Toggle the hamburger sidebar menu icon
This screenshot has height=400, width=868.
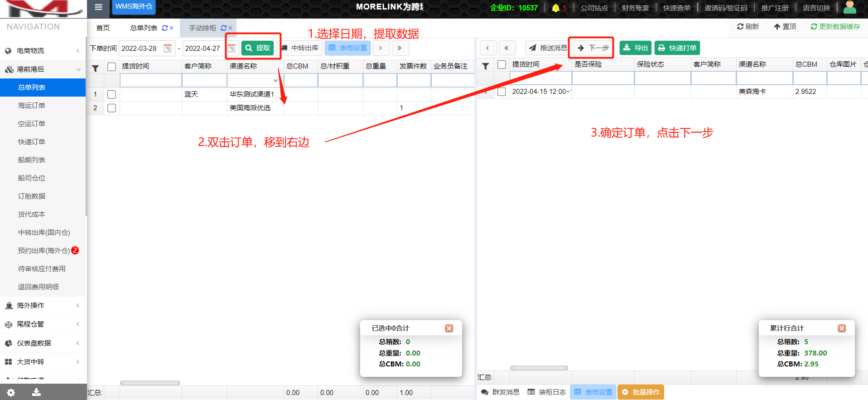click(x=98, y=7)
